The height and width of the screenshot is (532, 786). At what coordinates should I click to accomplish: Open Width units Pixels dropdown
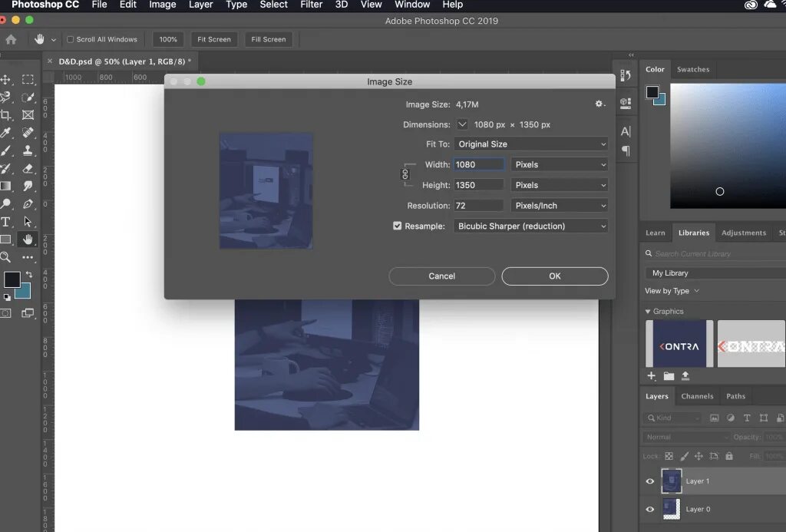click(x=560, y=164)
